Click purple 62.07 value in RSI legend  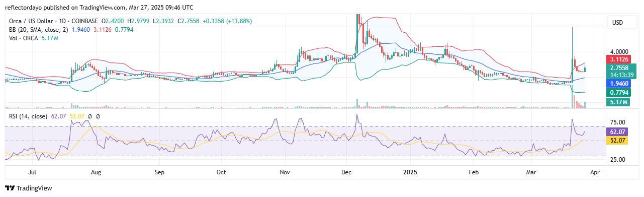[58, 116]
